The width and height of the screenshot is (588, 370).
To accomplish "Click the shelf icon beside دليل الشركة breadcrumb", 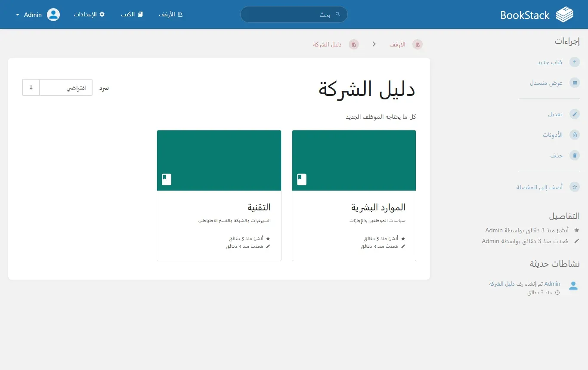I will [x=353, y=44].
